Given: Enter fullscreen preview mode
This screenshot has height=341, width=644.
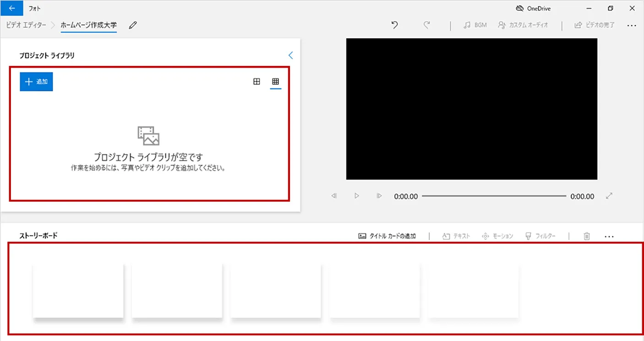Looking at the screenshot, I should [x=609, y=196].
